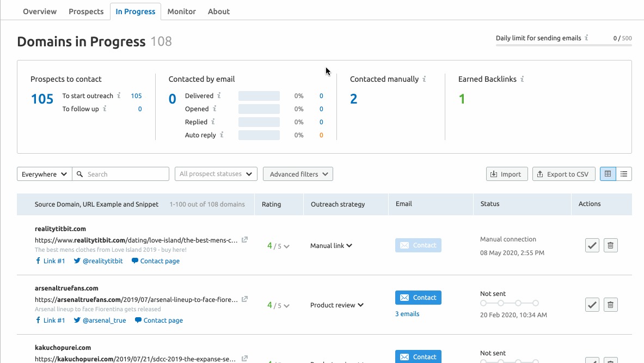Click the Delivered percentage bar

(259, 96)
